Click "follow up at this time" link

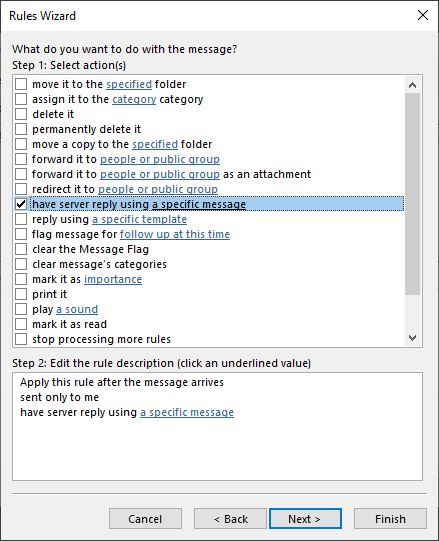coord(175,234)
